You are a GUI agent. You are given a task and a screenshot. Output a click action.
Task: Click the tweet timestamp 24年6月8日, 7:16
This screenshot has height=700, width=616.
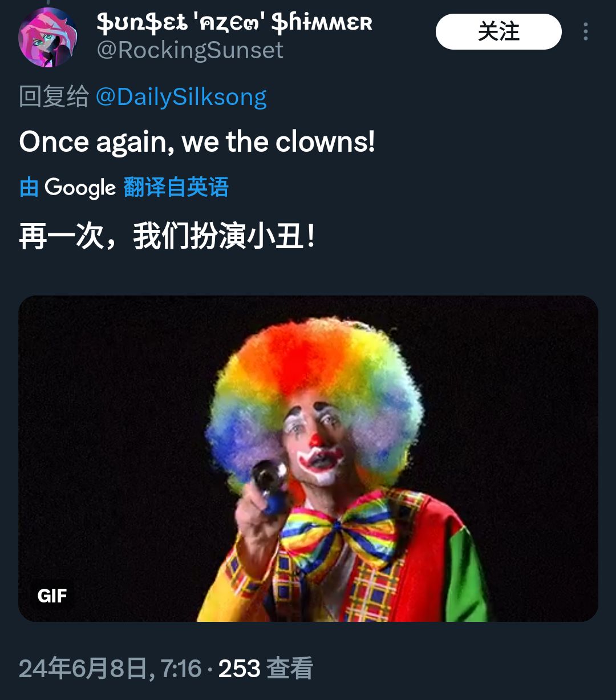110,668
